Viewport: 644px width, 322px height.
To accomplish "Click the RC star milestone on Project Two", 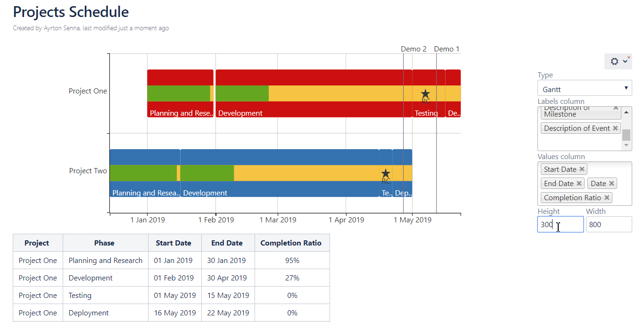I will click(x=386, y=174).
